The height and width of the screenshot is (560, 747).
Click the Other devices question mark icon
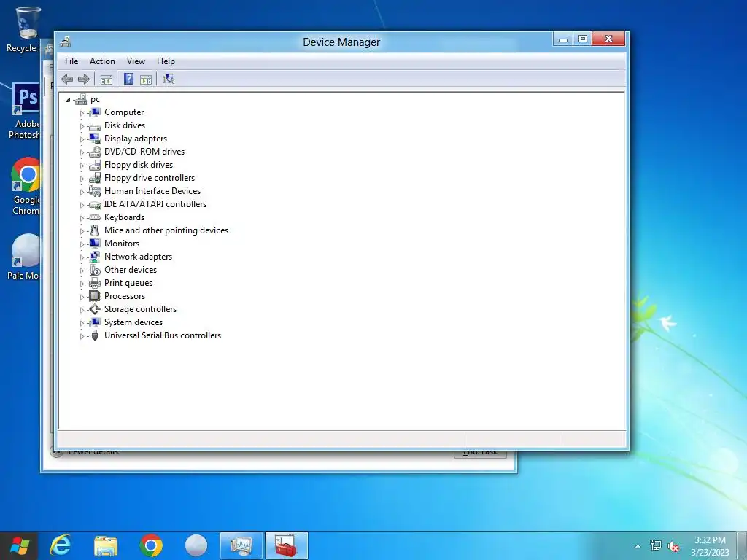95,270
